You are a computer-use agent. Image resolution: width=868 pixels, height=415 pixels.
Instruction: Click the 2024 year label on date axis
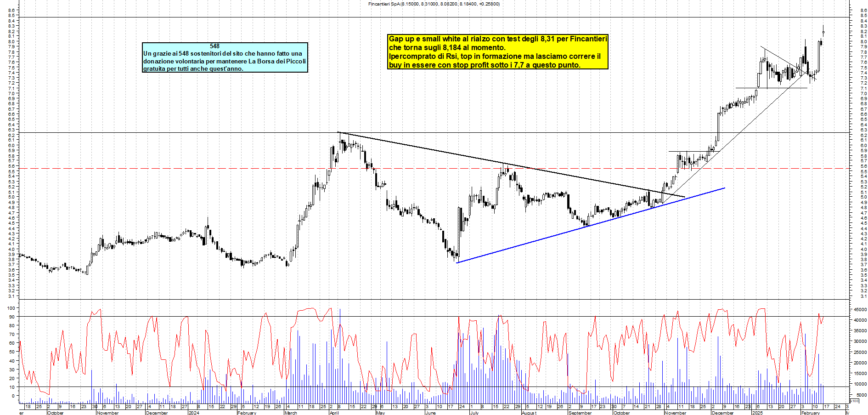(x=194, y=413)
